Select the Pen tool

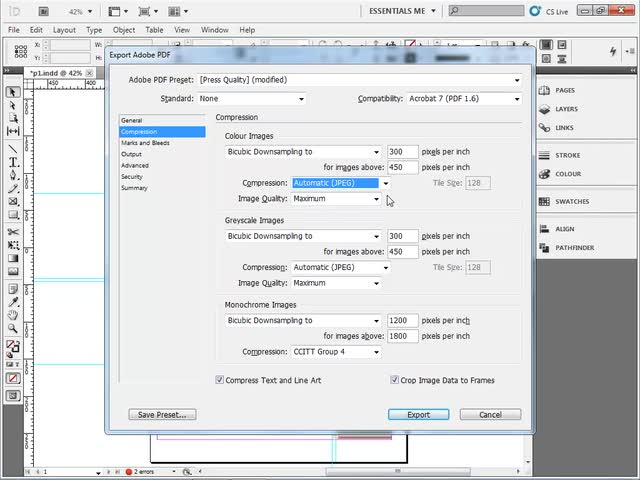coord(13,176)
